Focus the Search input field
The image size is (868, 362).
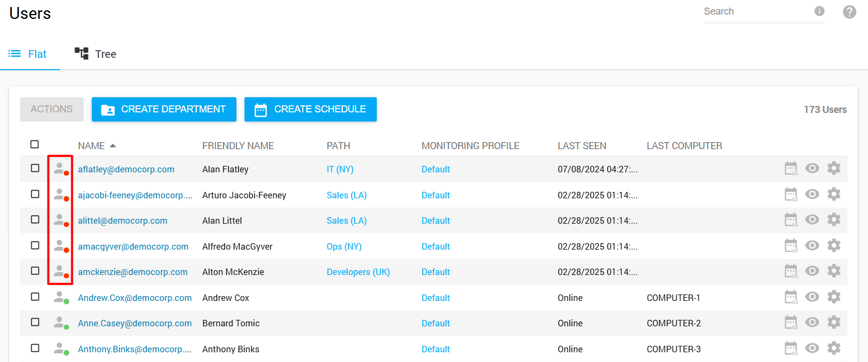coord(756,12)
